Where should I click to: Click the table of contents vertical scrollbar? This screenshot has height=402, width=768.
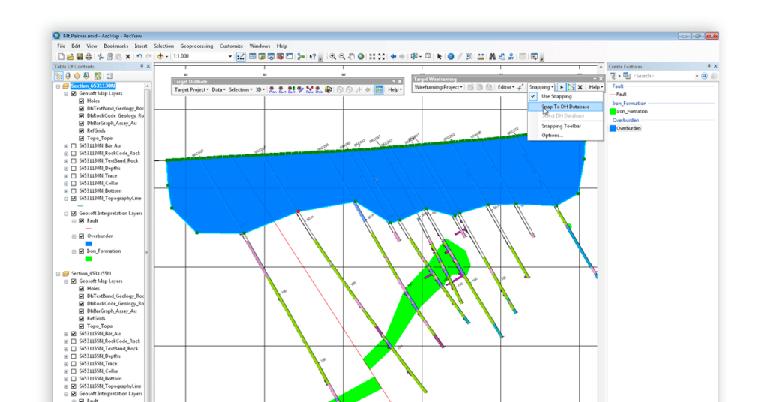(x=147, y=240)
